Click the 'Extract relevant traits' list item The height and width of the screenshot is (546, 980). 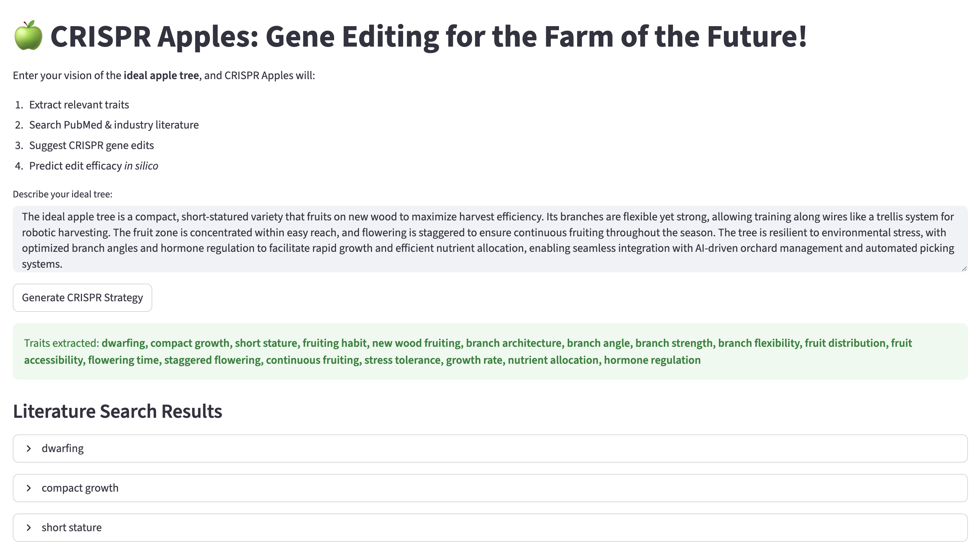point(79,105)
